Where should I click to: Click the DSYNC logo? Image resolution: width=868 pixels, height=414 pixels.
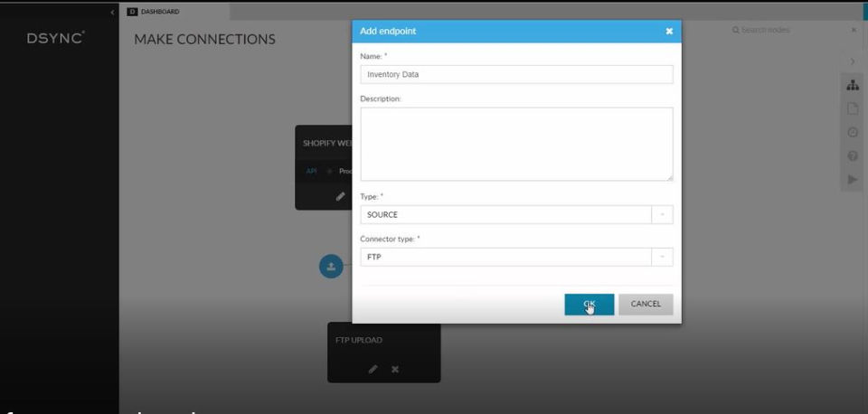click(55, 38)
